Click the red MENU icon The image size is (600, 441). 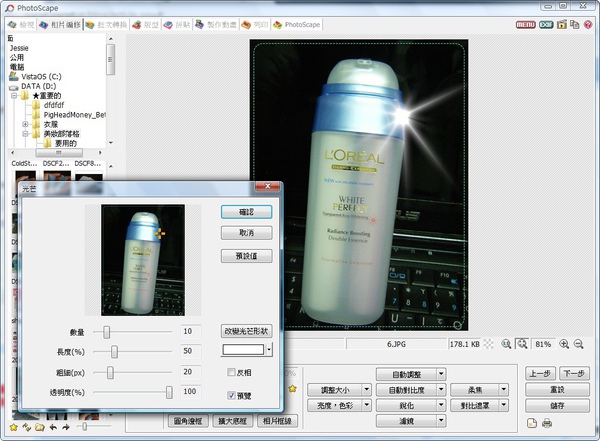pyautogui.click(x=526, y=24)
